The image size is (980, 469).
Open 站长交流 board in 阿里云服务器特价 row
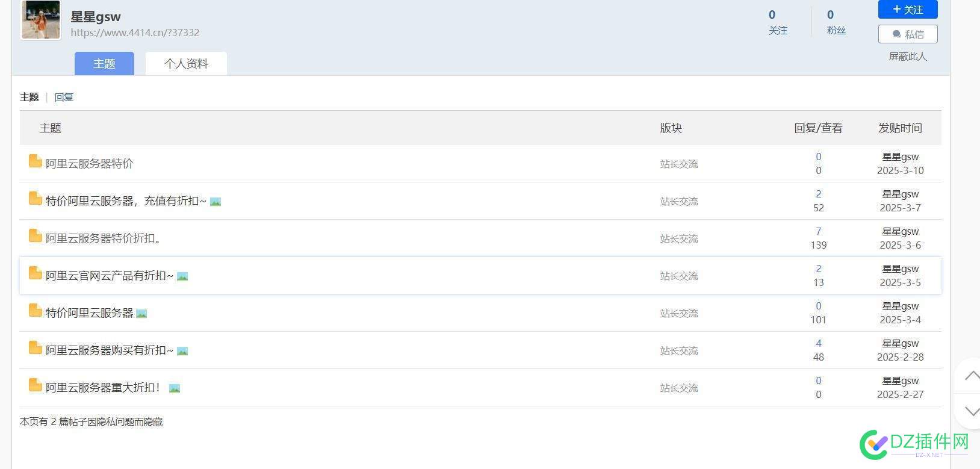(679, 164)
